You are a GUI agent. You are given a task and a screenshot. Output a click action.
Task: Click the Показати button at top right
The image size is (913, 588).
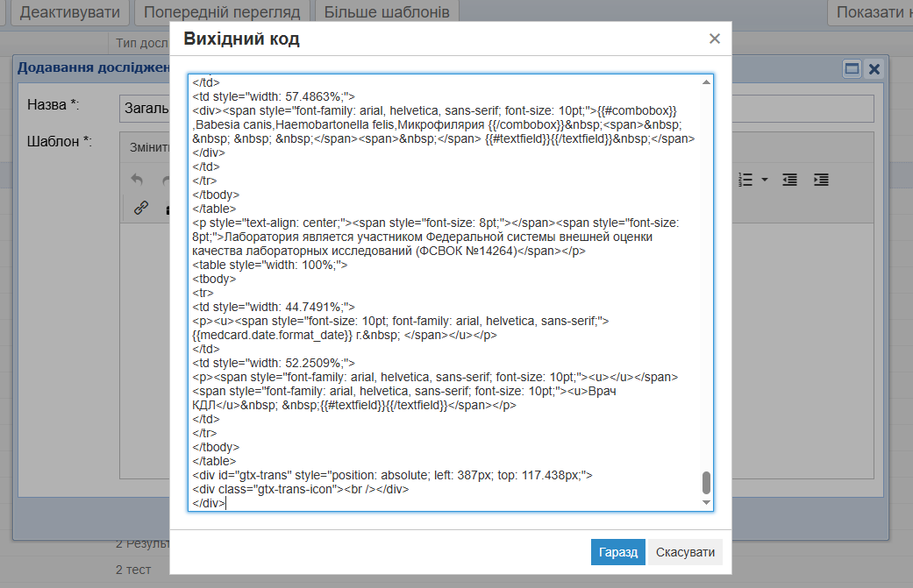point(873,12)
